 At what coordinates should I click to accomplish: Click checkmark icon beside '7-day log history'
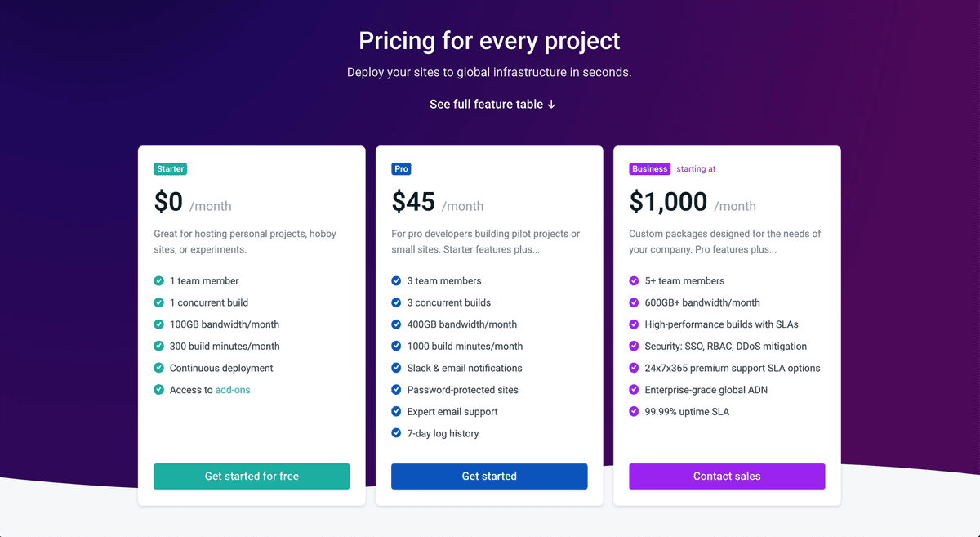point(396,434)
